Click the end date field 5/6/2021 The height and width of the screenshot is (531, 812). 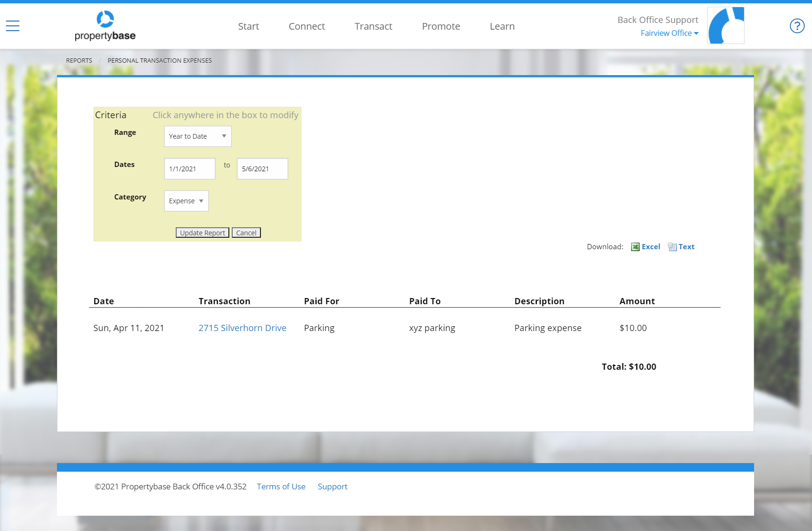tap(262, 169)
